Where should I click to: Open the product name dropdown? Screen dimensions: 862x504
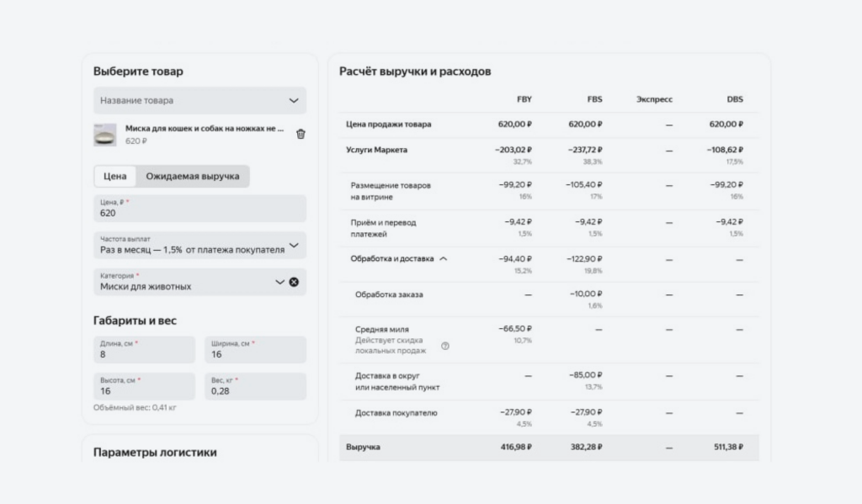pos(200,100)
